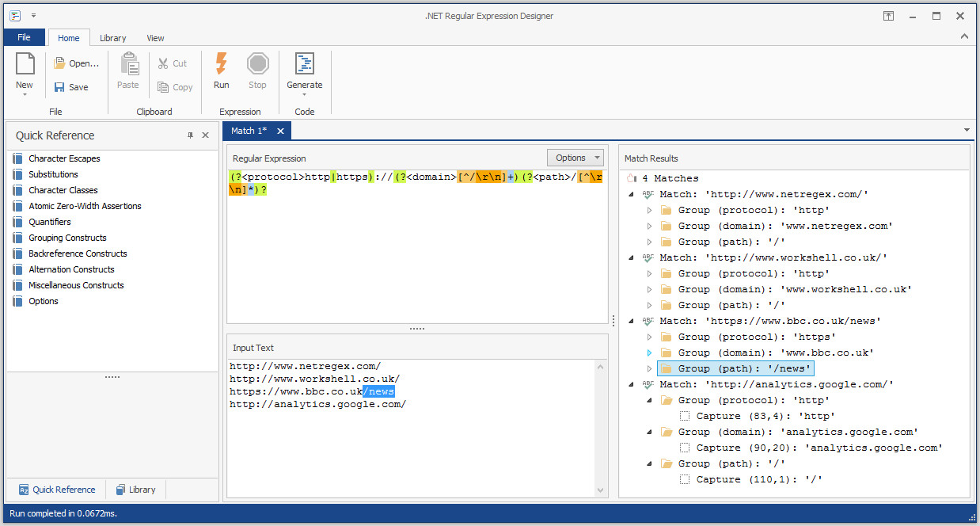
Task: Click the Save disk icon
Action: coord(59,87)
